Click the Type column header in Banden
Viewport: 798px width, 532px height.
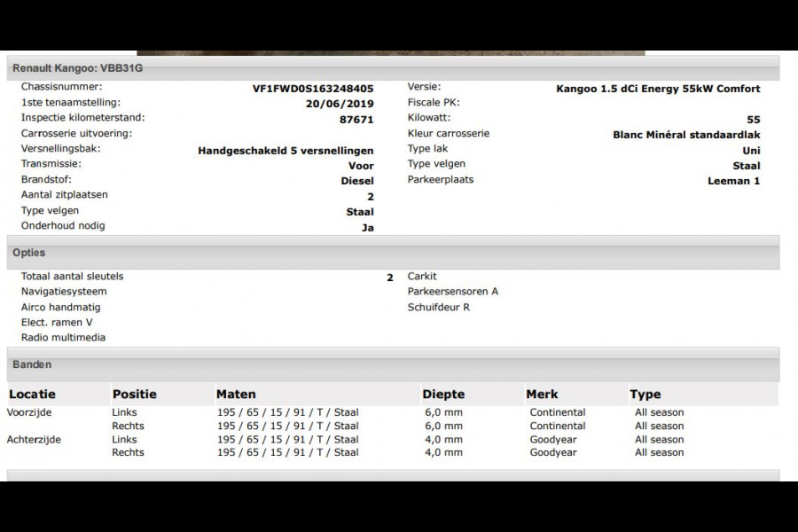point(645,395)
